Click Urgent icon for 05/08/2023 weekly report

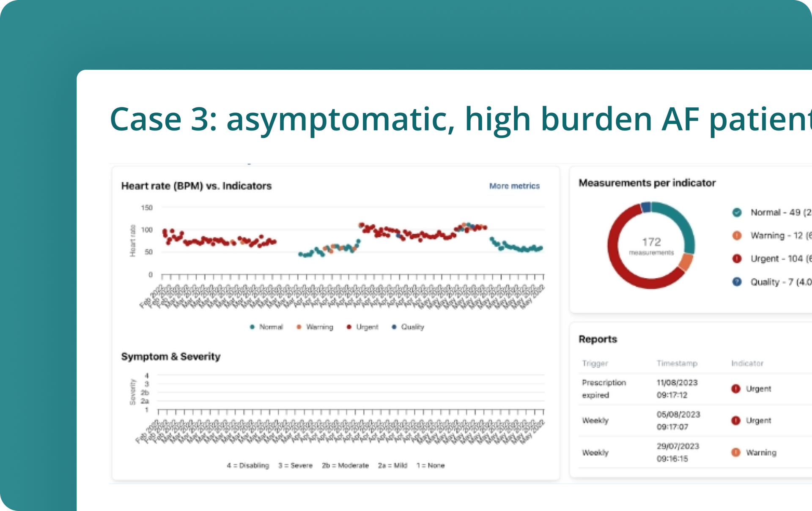point(736,421)
